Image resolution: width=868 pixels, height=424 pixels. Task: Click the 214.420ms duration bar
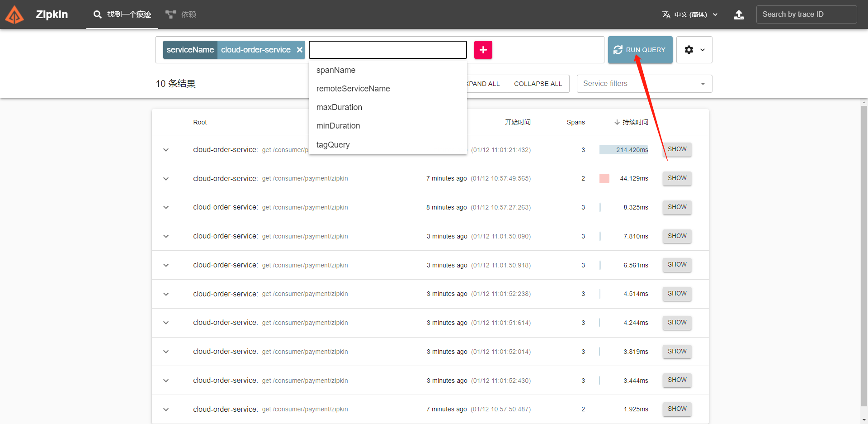(624, 150)
